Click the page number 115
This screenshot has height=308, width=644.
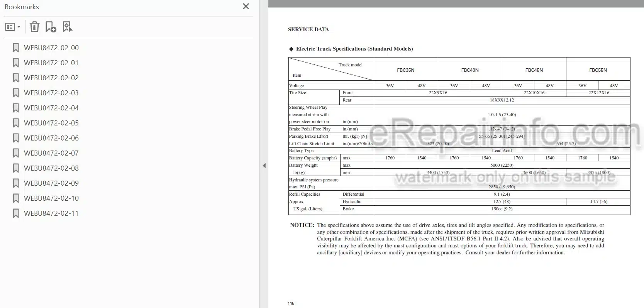(291, 303)
